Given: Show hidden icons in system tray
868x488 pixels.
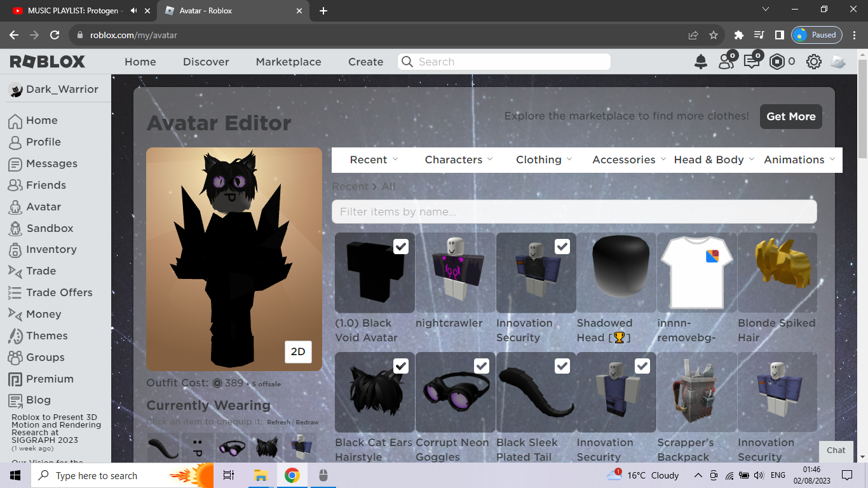Looking at the screenshot, I should click(x=698, y=475).
